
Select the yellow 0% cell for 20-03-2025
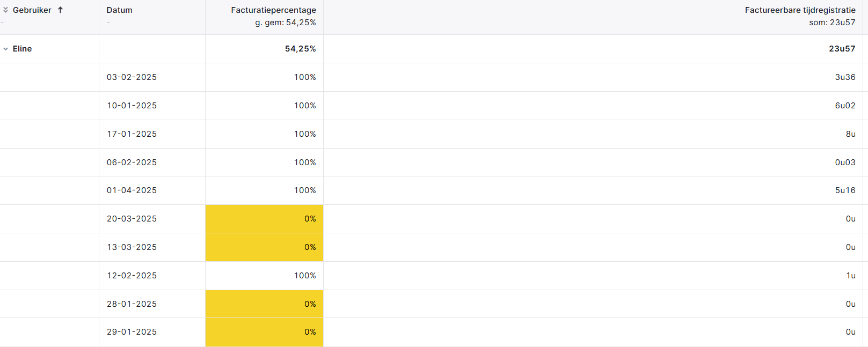tap(264, 219)
